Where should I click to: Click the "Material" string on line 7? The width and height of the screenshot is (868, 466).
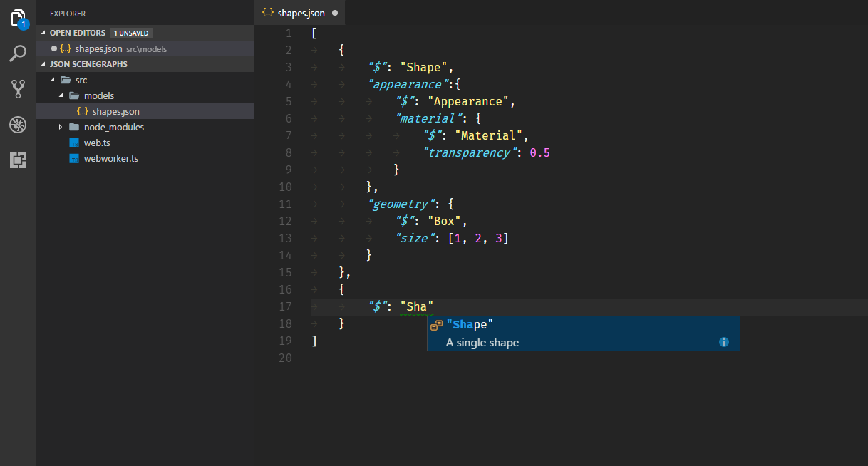click(489, 135)
